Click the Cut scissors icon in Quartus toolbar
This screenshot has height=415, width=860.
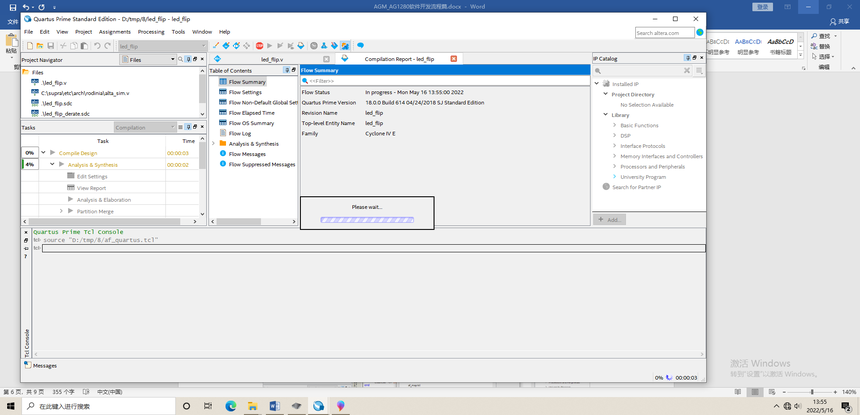(x=64, y=46)
